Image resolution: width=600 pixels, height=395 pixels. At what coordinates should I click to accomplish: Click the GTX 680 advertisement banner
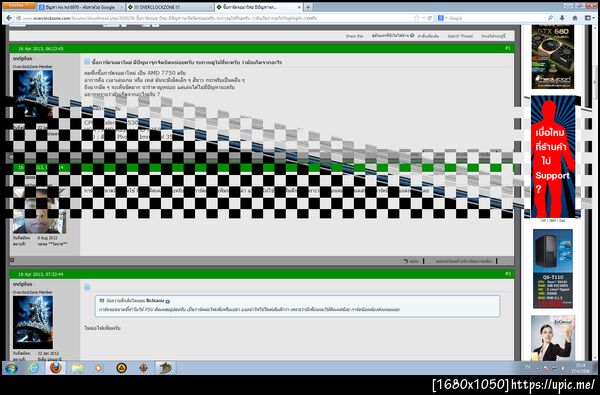pyautogui.click(x=553, y=57)
